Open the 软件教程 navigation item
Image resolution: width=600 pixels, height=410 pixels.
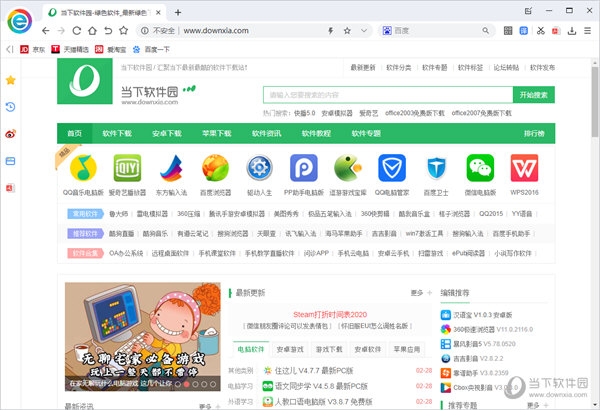click(316, 133)
